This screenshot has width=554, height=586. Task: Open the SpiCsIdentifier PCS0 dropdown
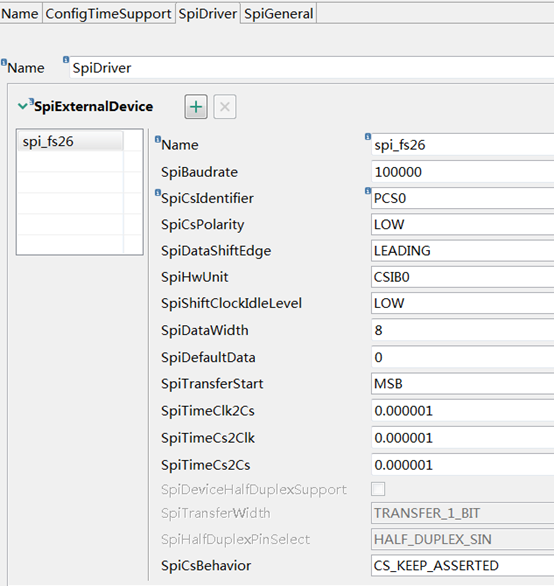click(463, 198)
